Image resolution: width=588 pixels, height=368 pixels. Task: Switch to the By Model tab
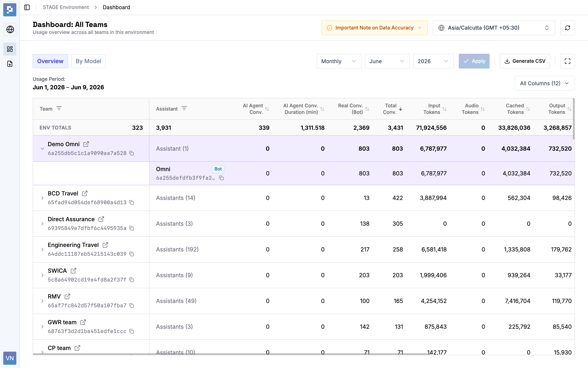[88, 61]
